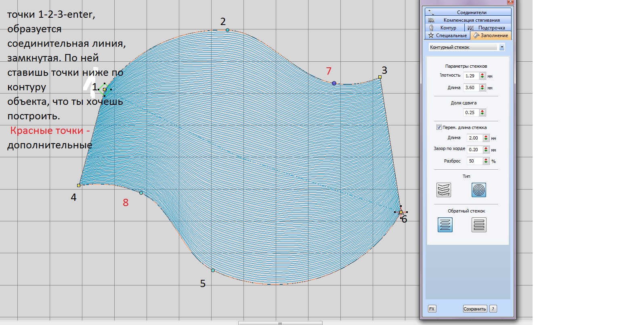Select the yellow square node at point 3
This screenshot has width=644, height=325.
pos(380,77)
